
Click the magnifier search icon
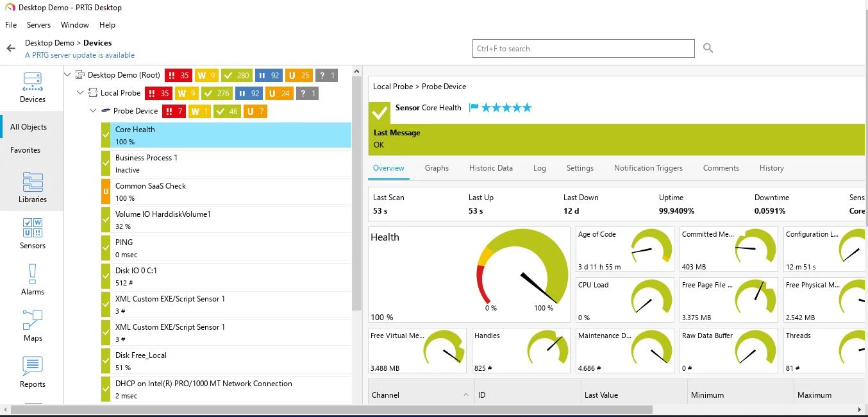coord(708,48)
